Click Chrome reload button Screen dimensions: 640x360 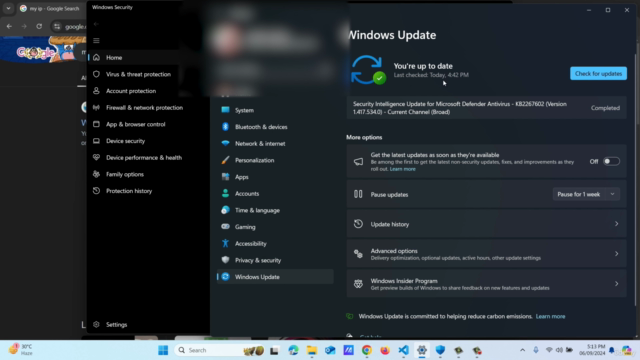point(39,27)
